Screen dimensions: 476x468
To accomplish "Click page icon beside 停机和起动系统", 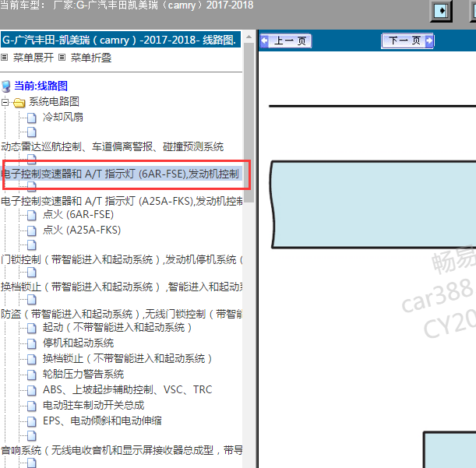I will [32, 344].
